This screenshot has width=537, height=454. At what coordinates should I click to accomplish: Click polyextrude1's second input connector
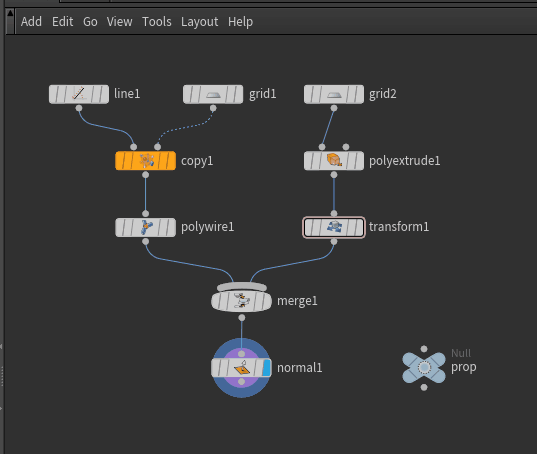coord(346,147)
